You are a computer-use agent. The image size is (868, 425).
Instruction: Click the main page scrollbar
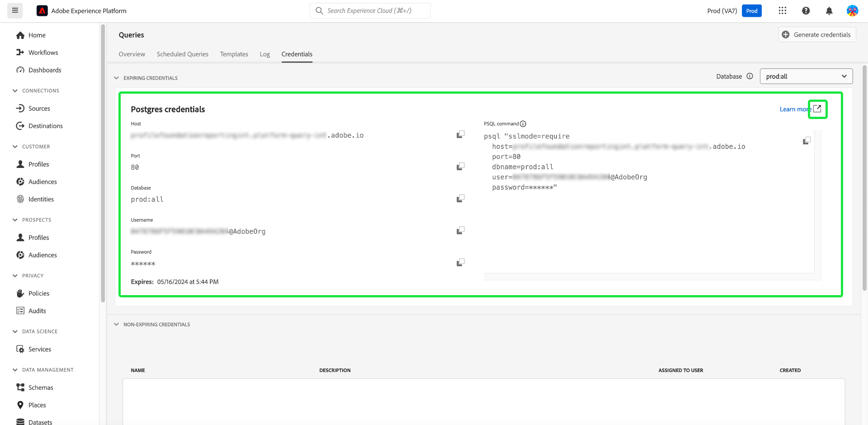[x=864, y=177]
